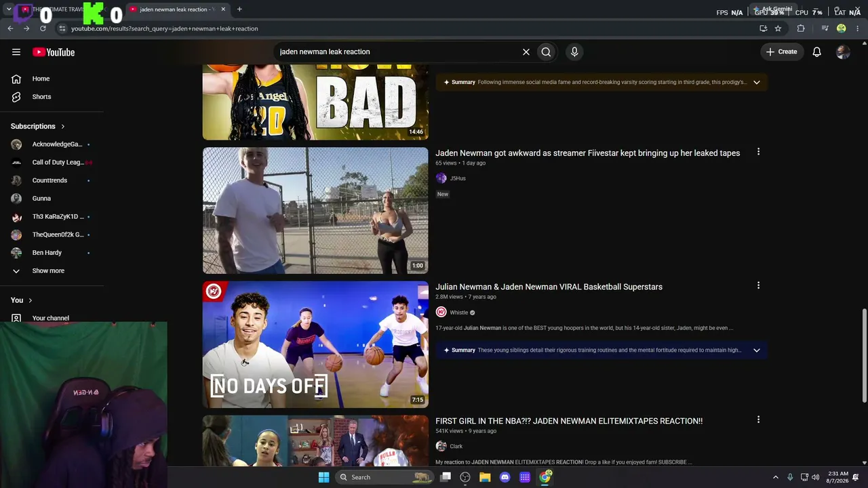
Task: Play the BAD thumbnail video
Action: pos(315,102)
